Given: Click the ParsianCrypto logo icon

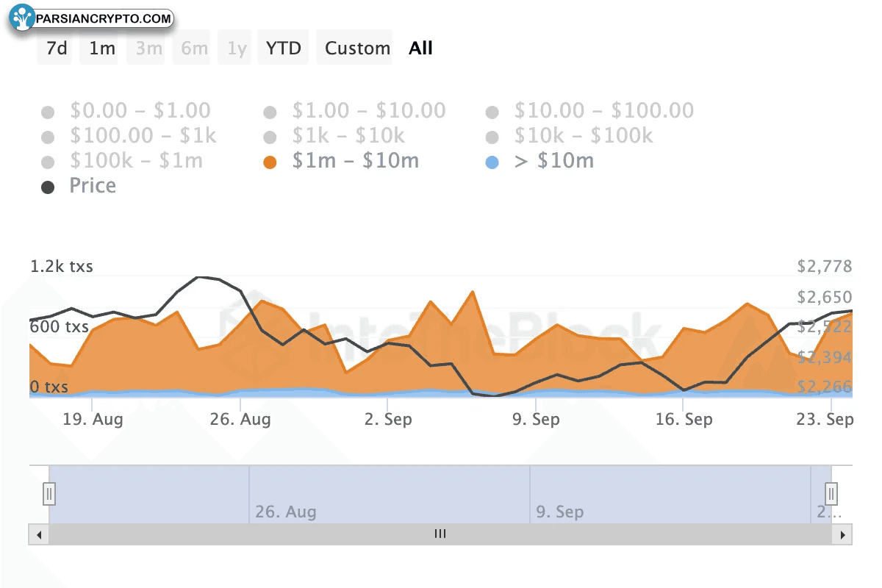Looking at the screenshot, I should click(24, 18).
